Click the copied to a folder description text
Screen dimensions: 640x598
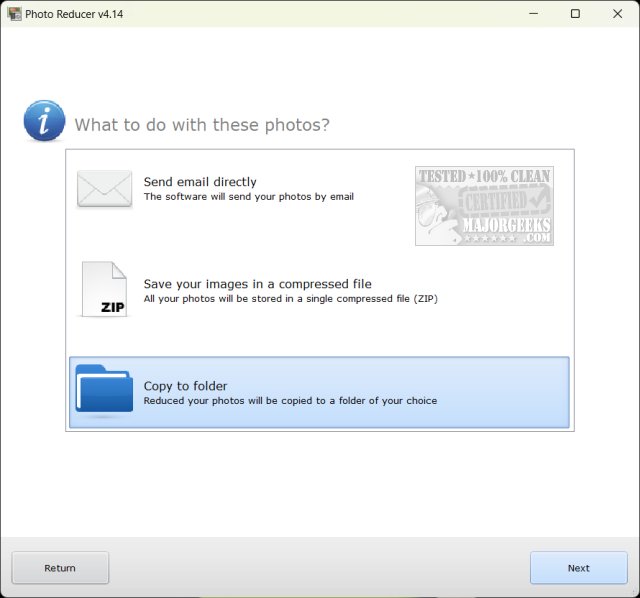[290, 401]
